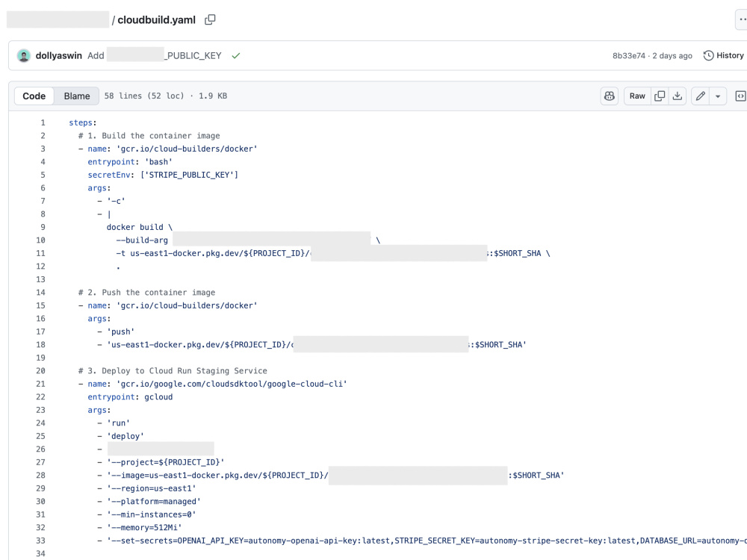Image resolution: width=747 pixels, height=560 pixels.
Task: Select line number 27
Action: [40, 462]
